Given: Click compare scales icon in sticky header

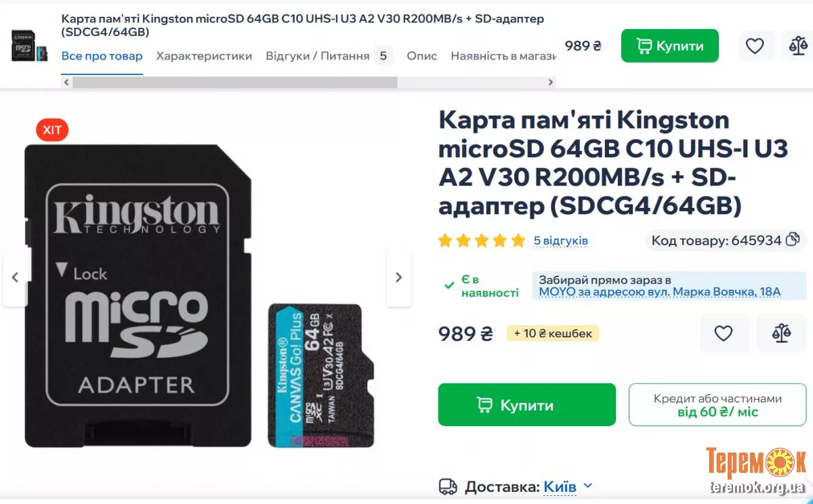Looking at the screenshot, I should (796, 46).
